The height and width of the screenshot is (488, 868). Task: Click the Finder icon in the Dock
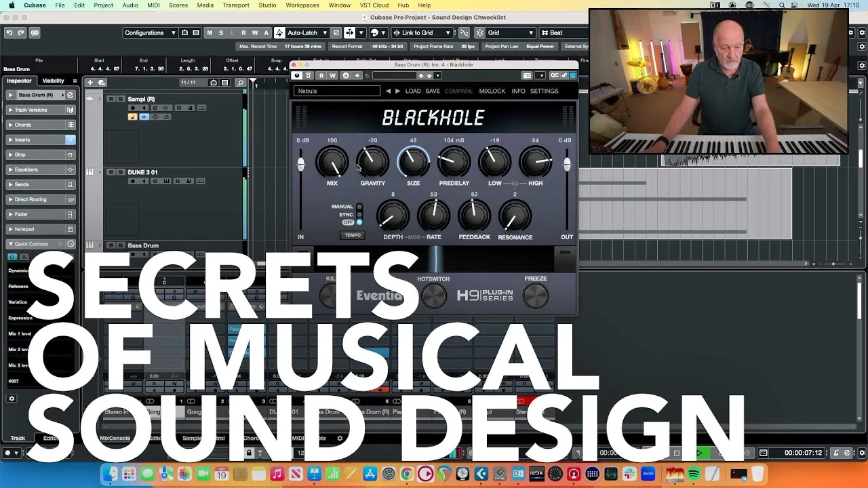[111, 474]
